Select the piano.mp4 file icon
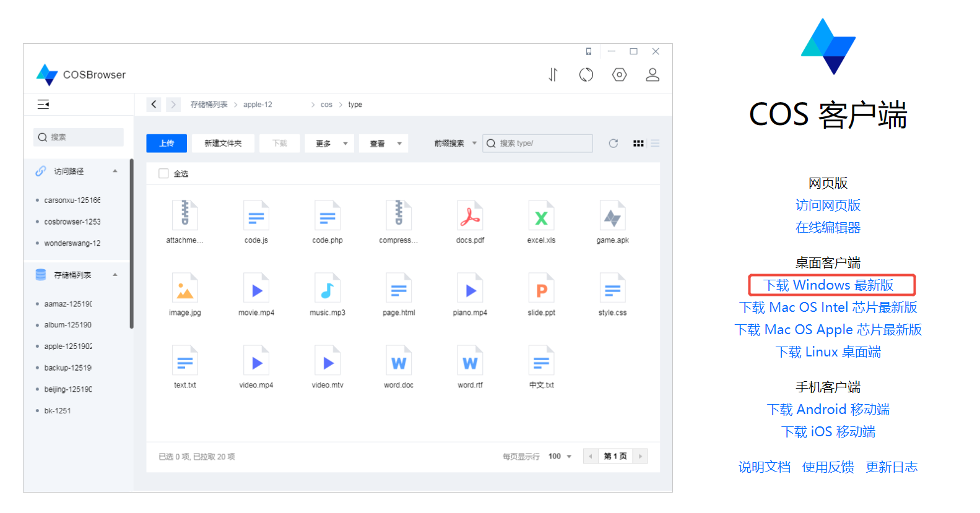This screenshot has height=513, width=980. (470, 288)
